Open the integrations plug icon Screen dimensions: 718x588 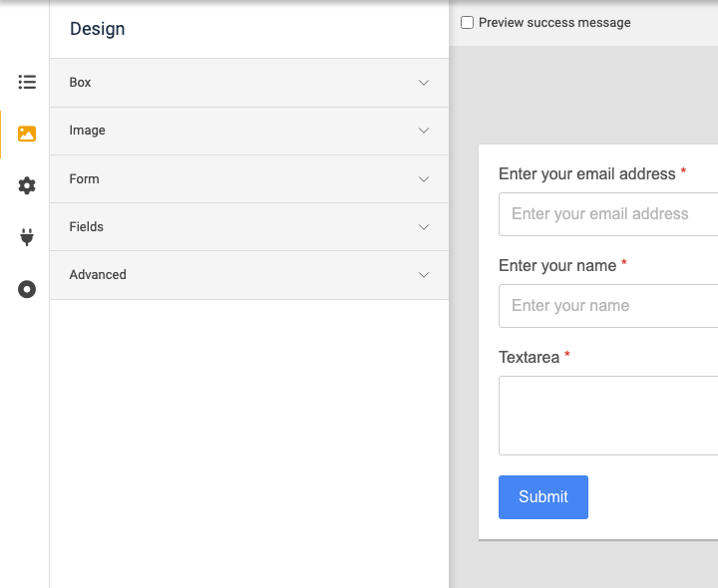(x=27, y=237)
